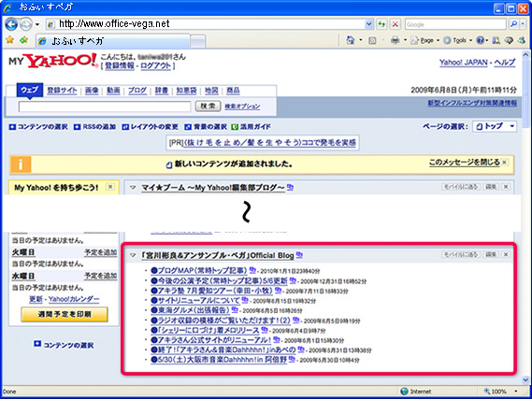Screen dimensions: 532x399
Task: Open the ●ブログMAP(常時トップ記事) link
Action: (199, 271)
